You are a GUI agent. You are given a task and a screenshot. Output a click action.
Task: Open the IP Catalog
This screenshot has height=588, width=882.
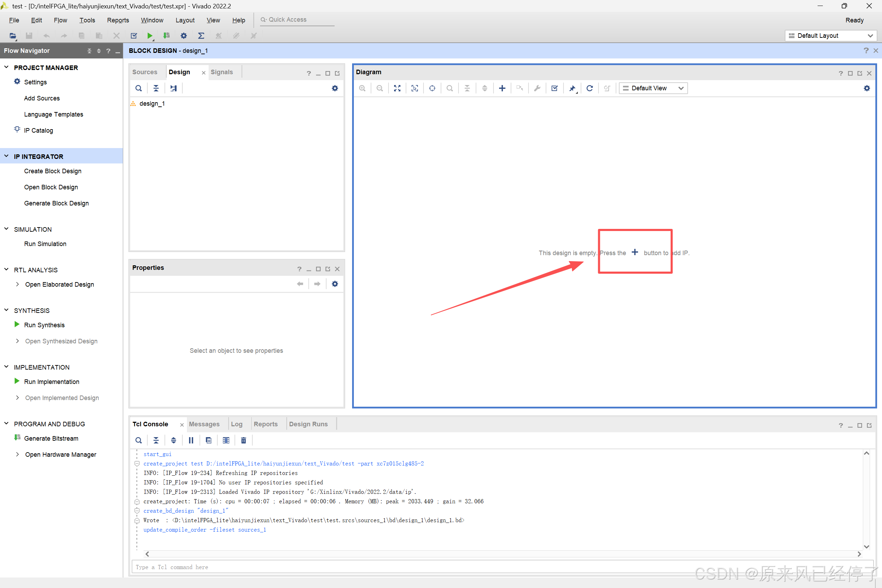click(x=38, y=131)
